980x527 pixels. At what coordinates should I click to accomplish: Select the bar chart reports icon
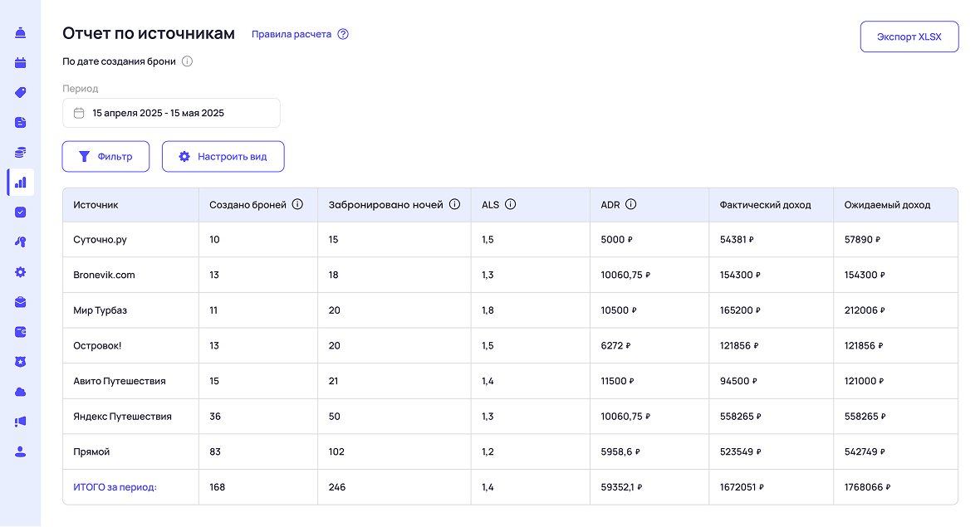click(20, 182)
